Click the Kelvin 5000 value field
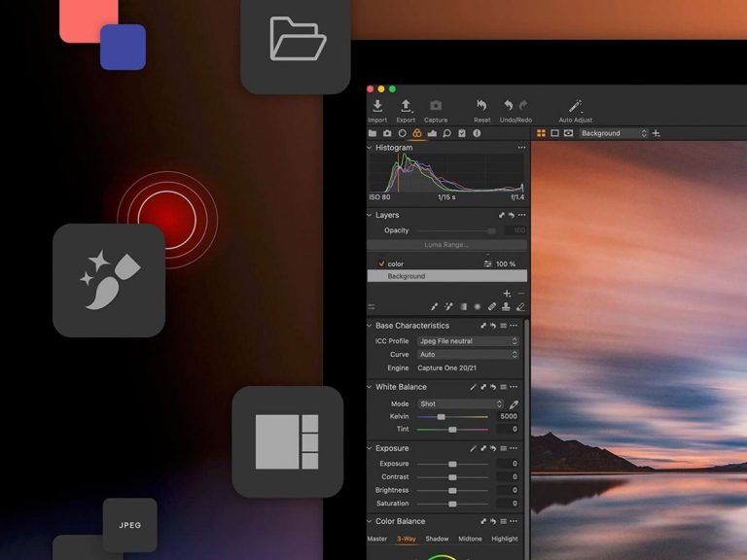Image resolution: width=747 pixels, height=560 pixels. tap(508, 416)
